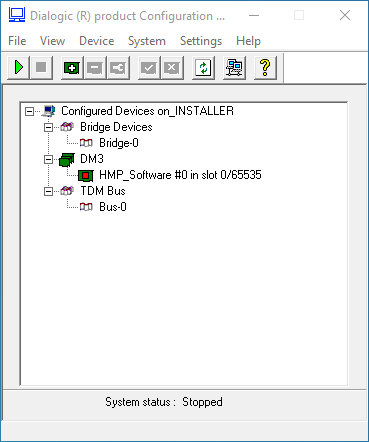Open the Device menu

click(97, 41)
